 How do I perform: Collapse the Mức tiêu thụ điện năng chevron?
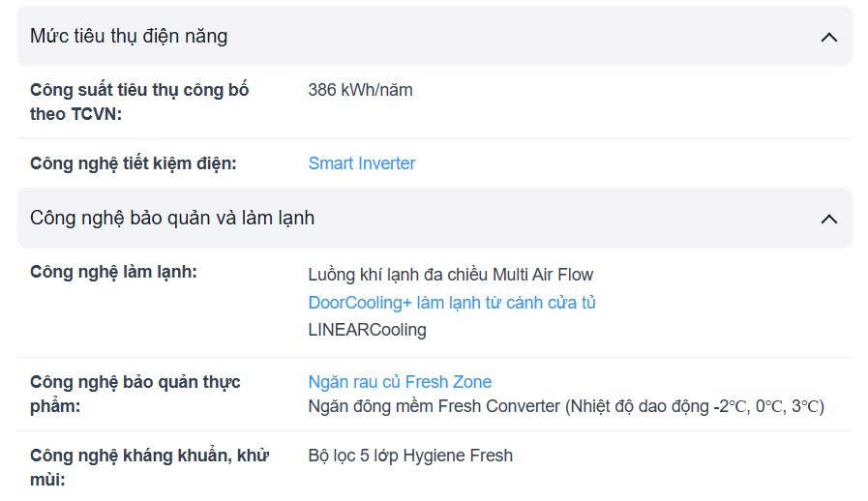tap(828, 37)
